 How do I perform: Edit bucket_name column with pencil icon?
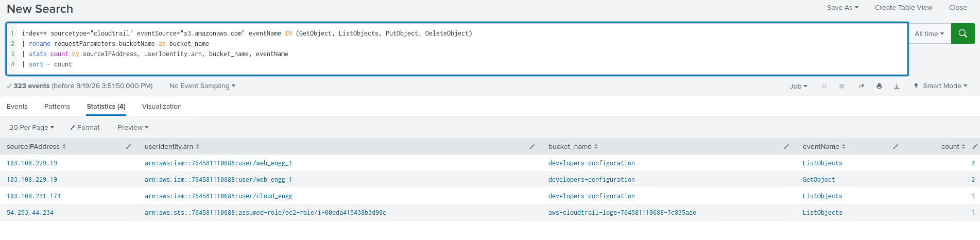coord(786,147)
